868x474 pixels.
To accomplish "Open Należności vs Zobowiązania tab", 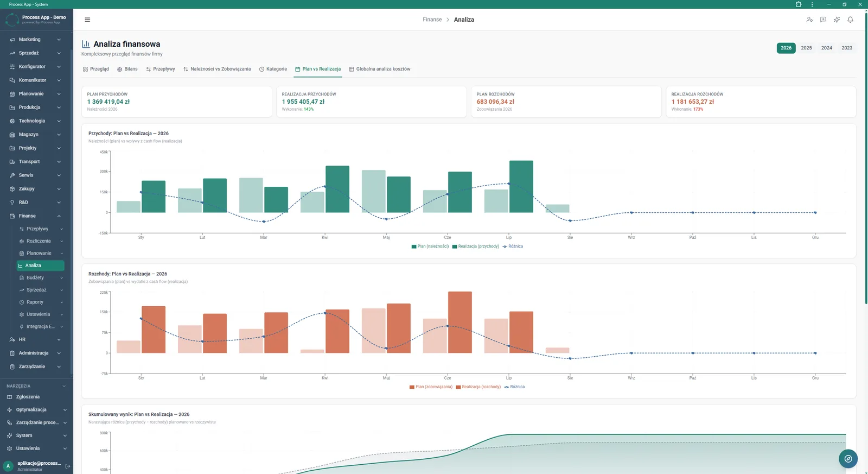I will (217, 69).
